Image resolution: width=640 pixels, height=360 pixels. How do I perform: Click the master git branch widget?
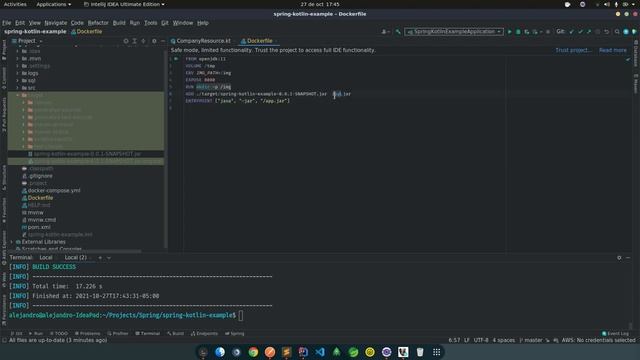[531, 340]
